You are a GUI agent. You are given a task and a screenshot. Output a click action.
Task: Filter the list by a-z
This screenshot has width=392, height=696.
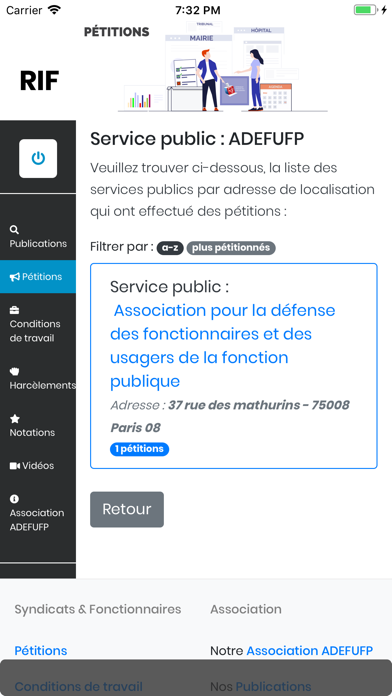(x=170, y=248)
